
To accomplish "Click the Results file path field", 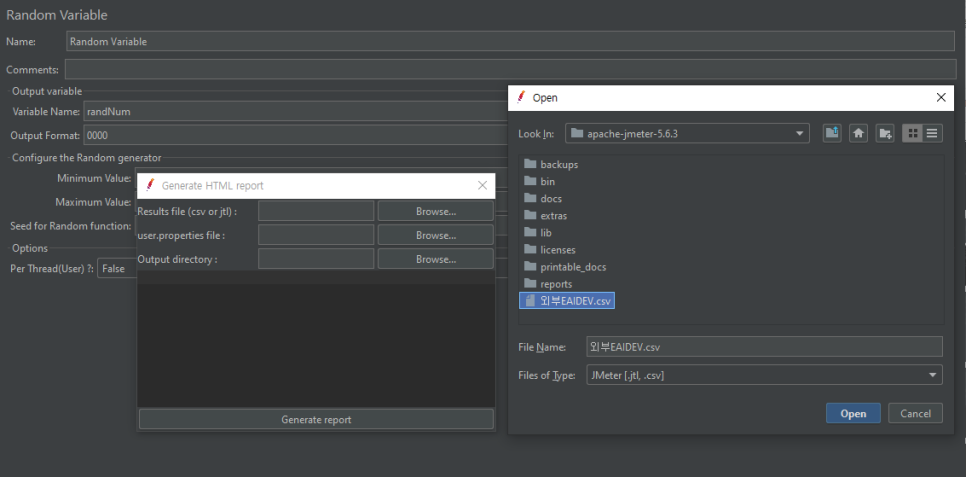I will (316, 211).
